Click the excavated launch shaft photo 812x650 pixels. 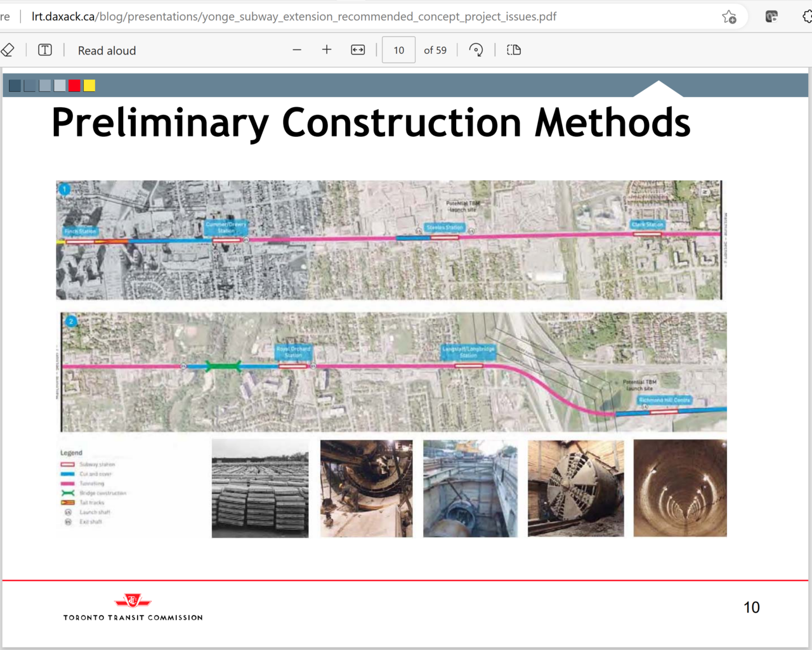click(470, 489)
